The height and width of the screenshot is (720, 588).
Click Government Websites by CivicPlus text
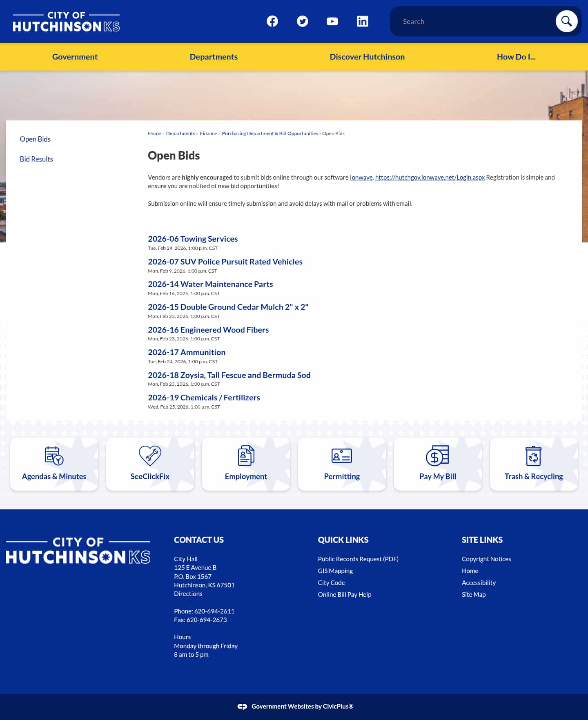[302, 707]
